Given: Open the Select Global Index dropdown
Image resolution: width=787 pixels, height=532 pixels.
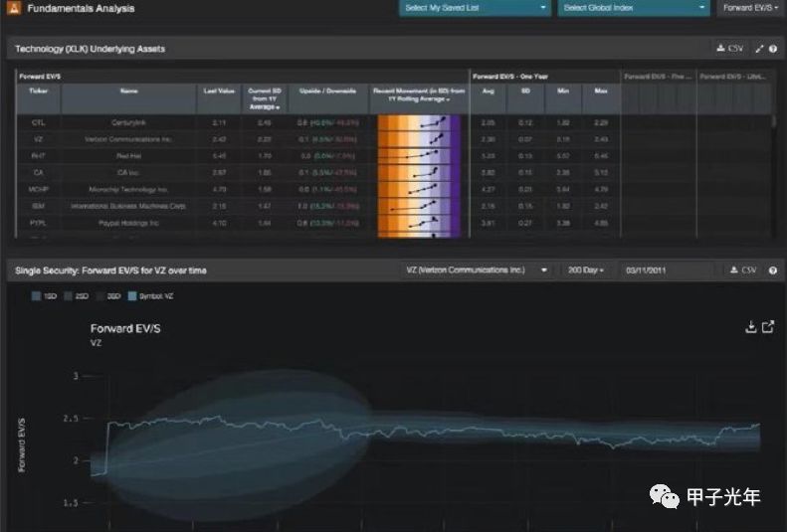Looking at the screenshot, I should 634,8.
